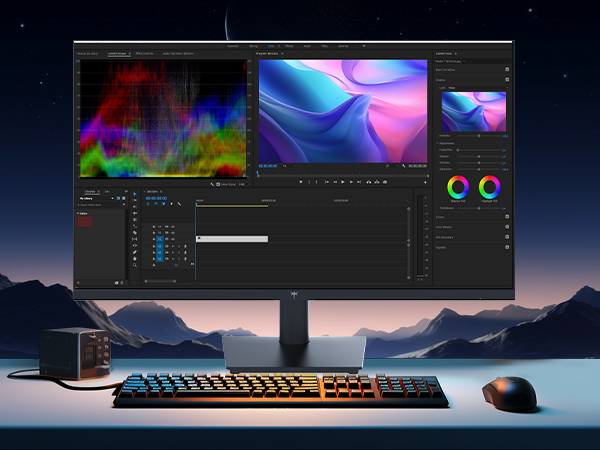Select the Slide tool

tap(135, 246)
